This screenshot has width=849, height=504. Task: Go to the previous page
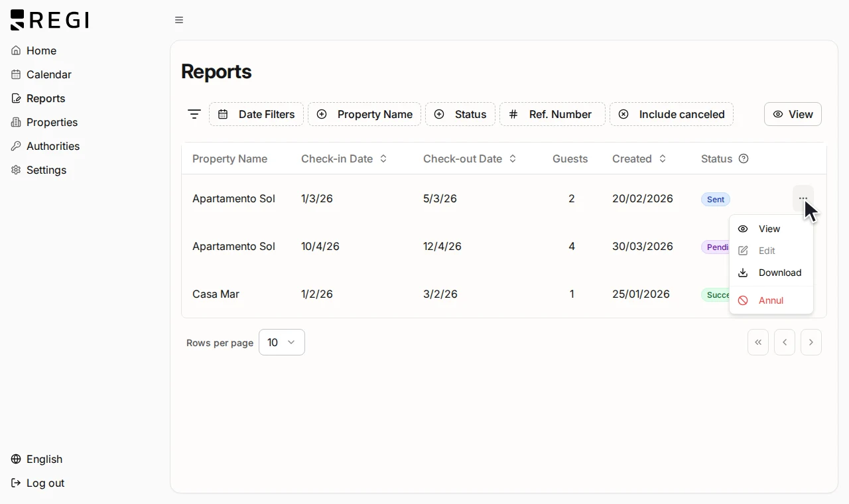tap(785, 342)
